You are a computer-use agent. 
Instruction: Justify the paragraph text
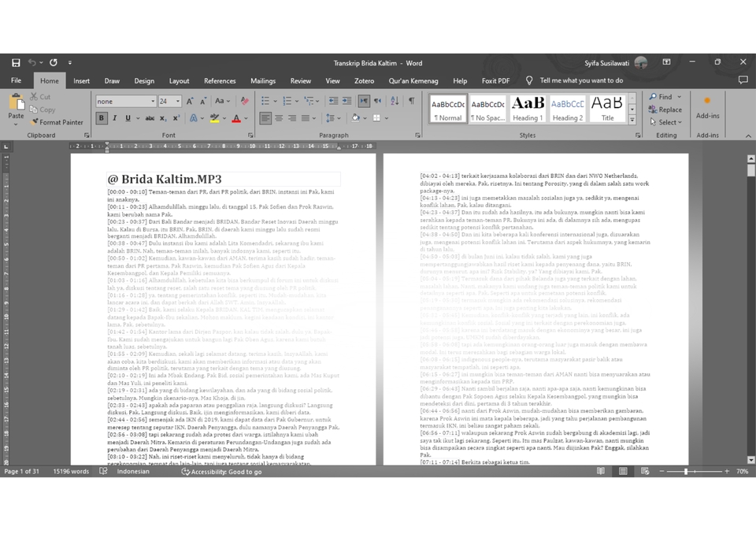[306, 118]
